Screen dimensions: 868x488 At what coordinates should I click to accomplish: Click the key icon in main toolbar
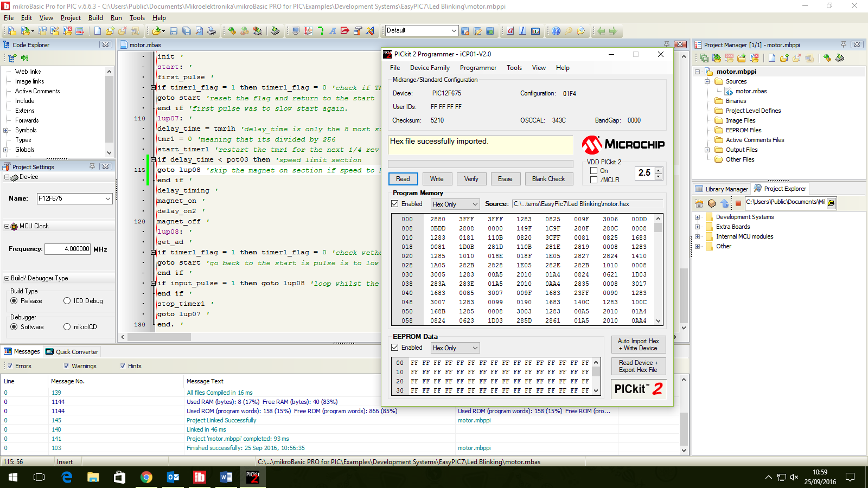click(569, 31)
